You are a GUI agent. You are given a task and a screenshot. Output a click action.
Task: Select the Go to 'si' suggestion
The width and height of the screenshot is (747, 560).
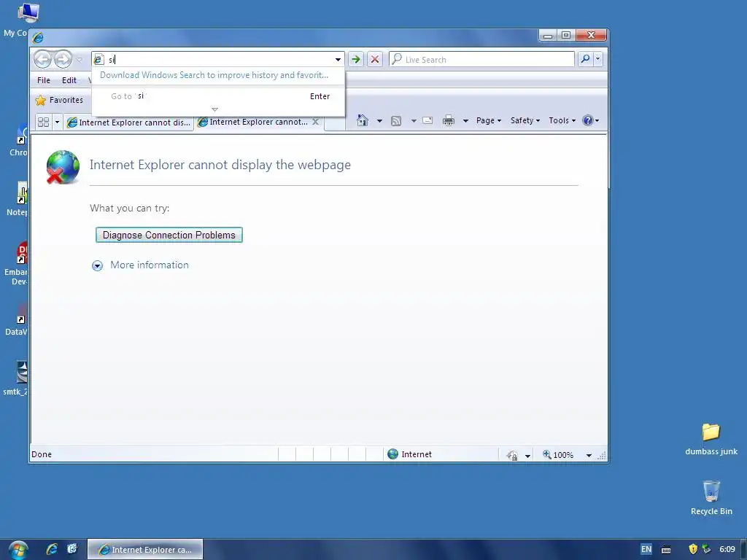[x=218, y=96]
